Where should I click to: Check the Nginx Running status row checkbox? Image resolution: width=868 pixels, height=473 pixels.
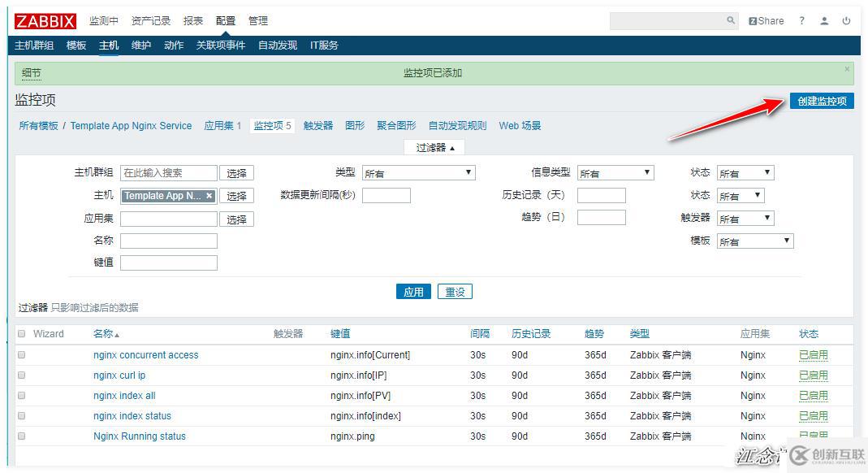(x=22, y=436)
